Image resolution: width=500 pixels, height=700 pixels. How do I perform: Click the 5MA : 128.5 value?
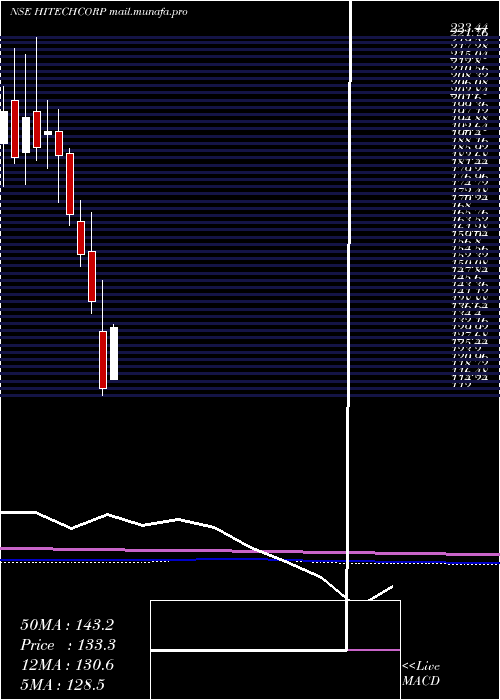62,685
